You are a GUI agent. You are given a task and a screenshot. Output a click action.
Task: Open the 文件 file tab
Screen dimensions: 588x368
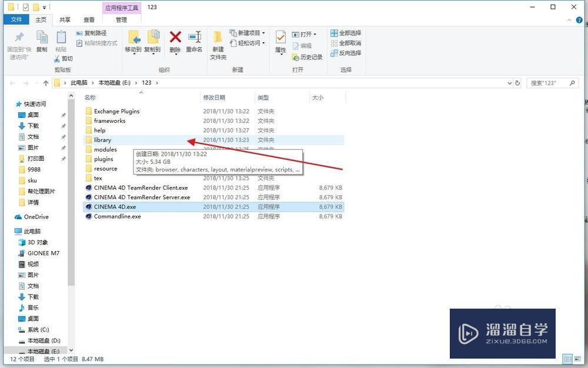16,19
